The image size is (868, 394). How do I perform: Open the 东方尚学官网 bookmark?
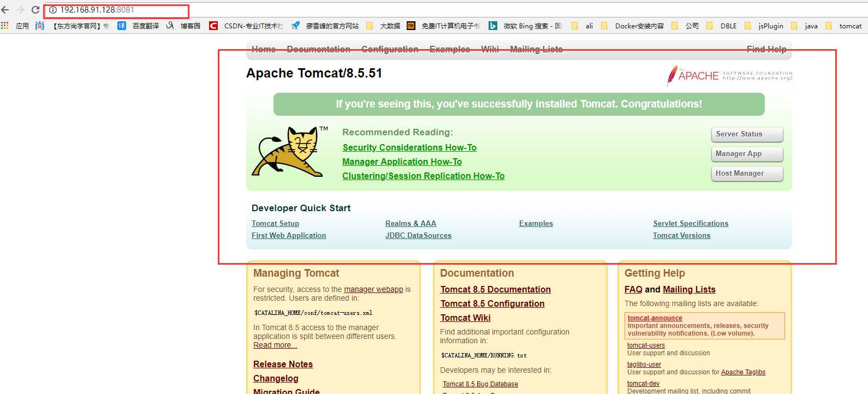click(x=73, y=26)
